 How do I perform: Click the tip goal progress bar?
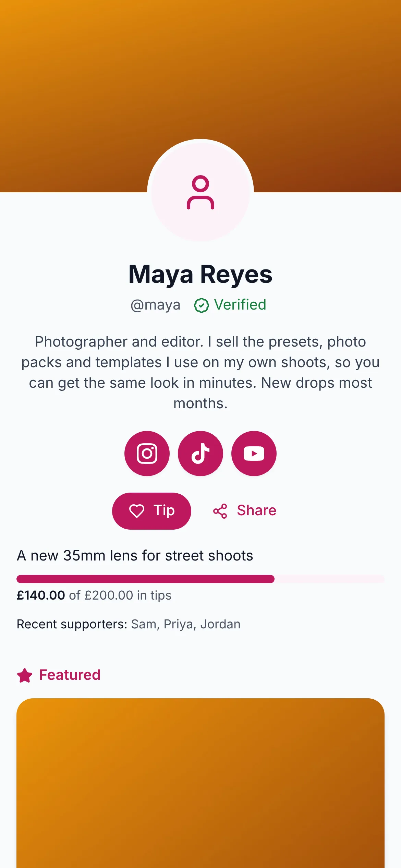pyautogui.click(x=200, y=579)
